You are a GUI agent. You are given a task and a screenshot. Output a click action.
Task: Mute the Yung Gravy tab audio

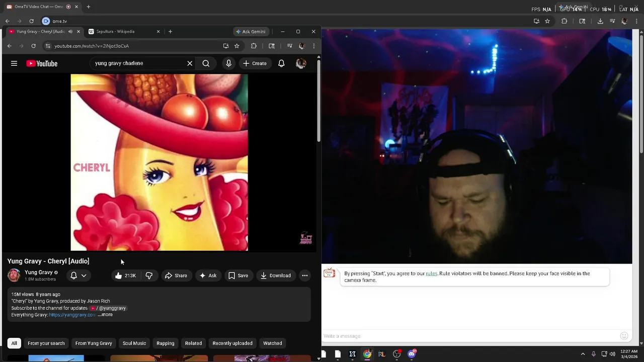point(70,32)
